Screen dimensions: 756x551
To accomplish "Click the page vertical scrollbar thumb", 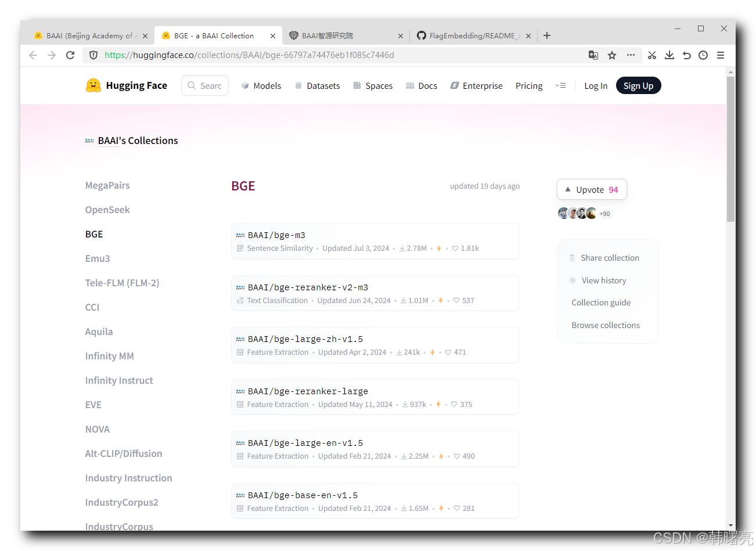I will pos(730,149).
